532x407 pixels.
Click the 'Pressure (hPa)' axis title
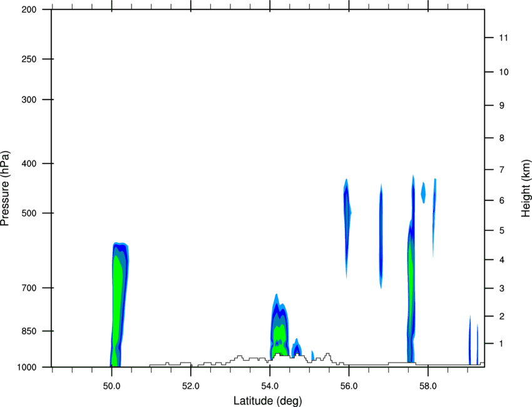pos(5,188)
